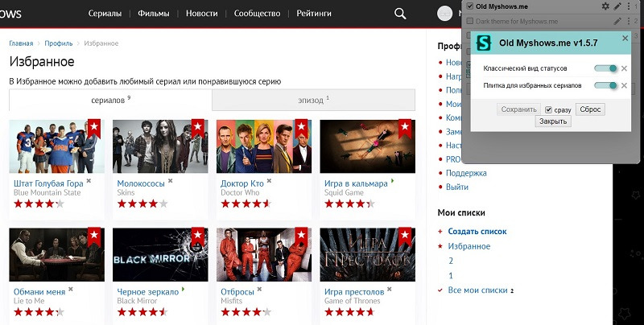This screenshot has width=644, height=325.
Task: Open the site search magnifier icon
Action: tap(400, 14)
